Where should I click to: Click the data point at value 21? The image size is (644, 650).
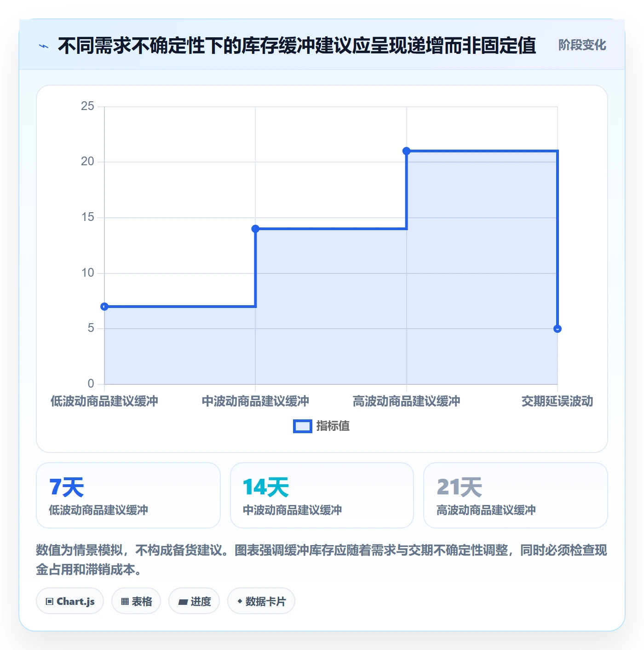[x=407, y=151]
